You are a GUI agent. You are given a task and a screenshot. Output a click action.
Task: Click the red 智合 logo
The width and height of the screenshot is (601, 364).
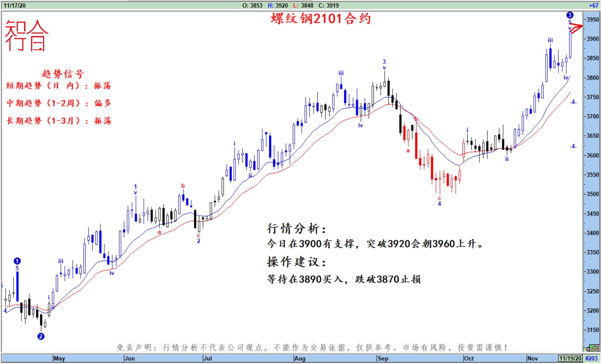pos(26,36)
